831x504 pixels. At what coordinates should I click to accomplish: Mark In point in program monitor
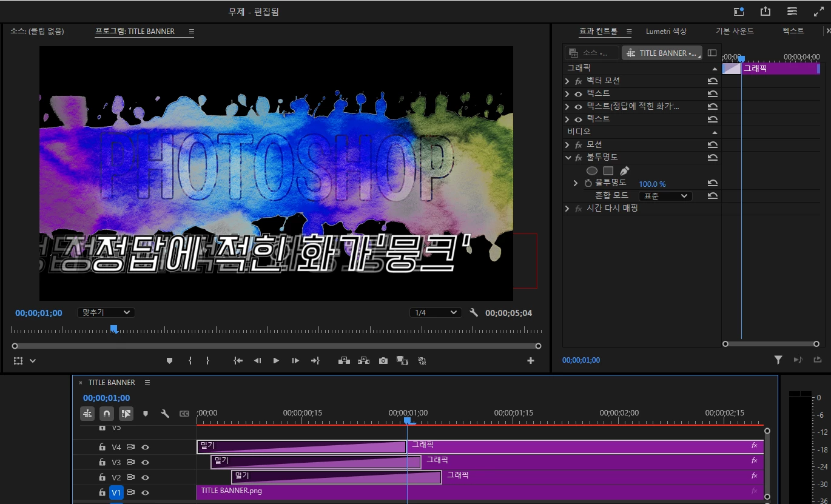coord(190,360)
